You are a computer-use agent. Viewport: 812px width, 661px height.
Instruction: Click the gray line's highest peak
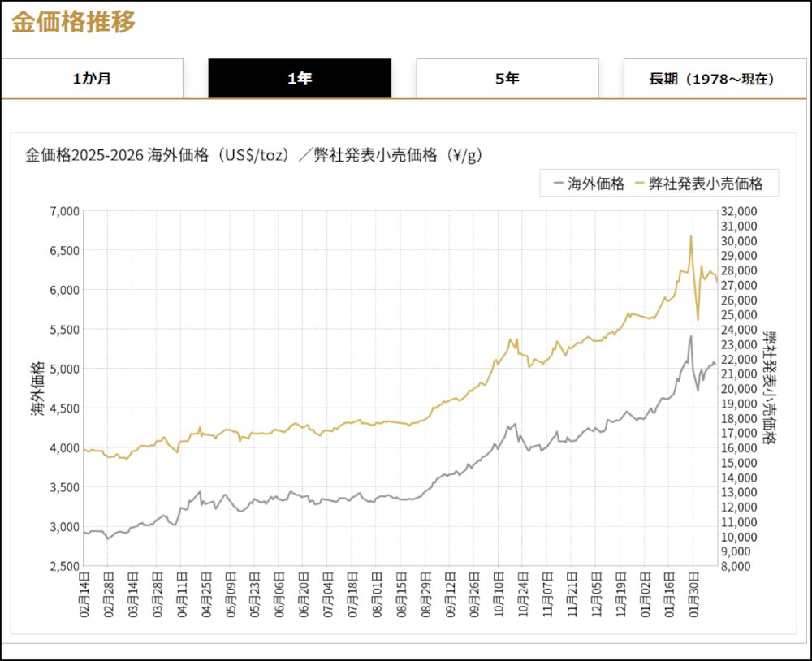(x=690, y=336)
